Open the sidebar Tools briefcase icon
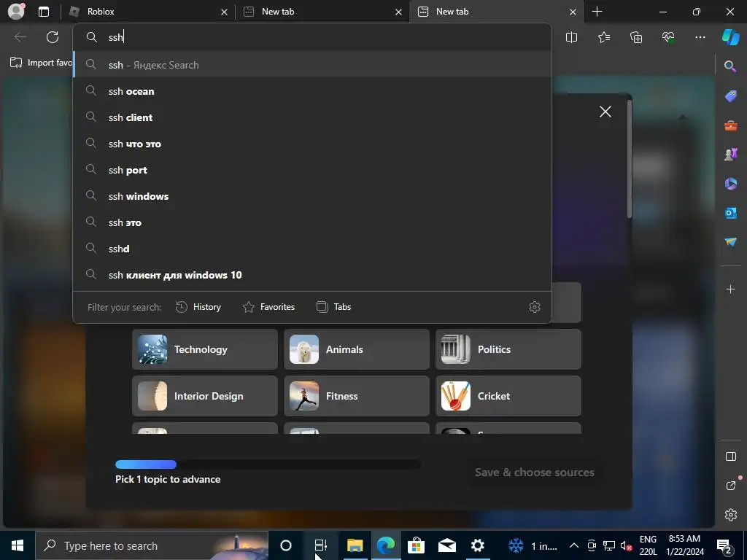This screenshot has height=560, width=747. click(730, 125)
